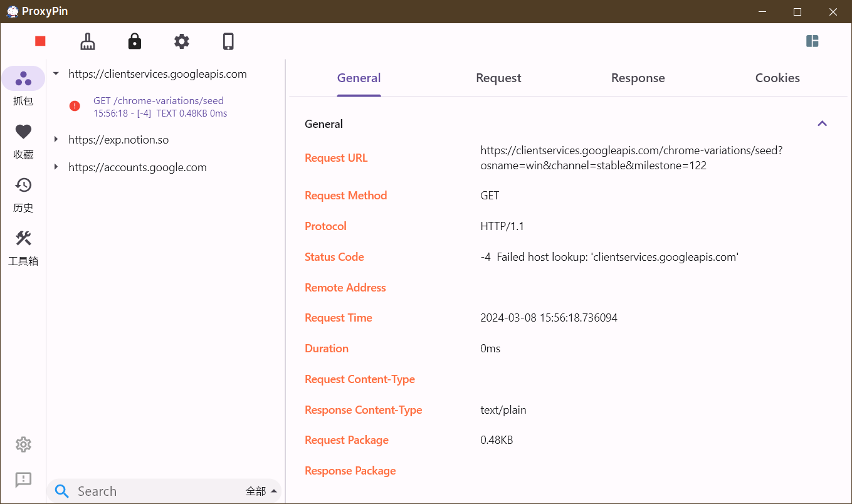Open HTTPS proxy lock settings
Image resolution: width=852 pixels, height=504 pixels.
[x=134, y=41]
